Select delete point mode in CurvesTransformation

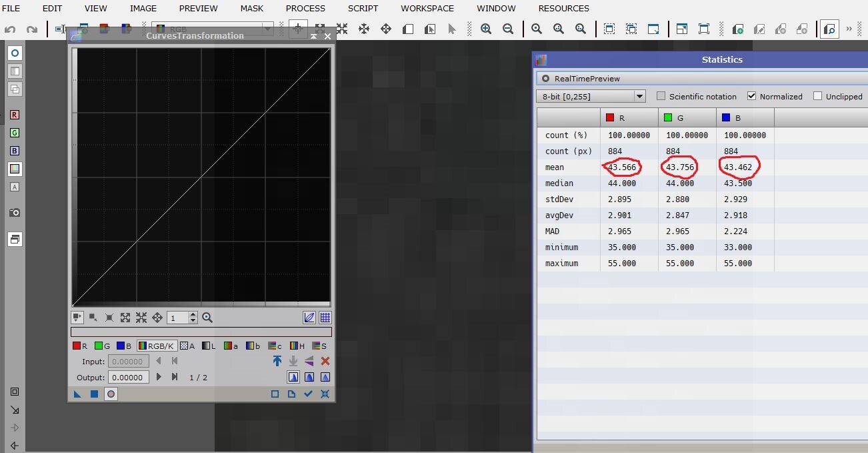click(x=109, y=318)
